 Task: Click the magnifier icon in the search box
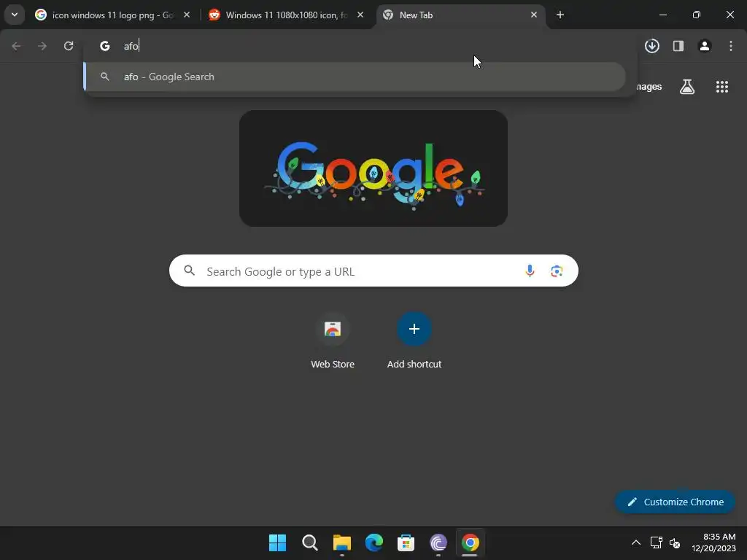190,271
